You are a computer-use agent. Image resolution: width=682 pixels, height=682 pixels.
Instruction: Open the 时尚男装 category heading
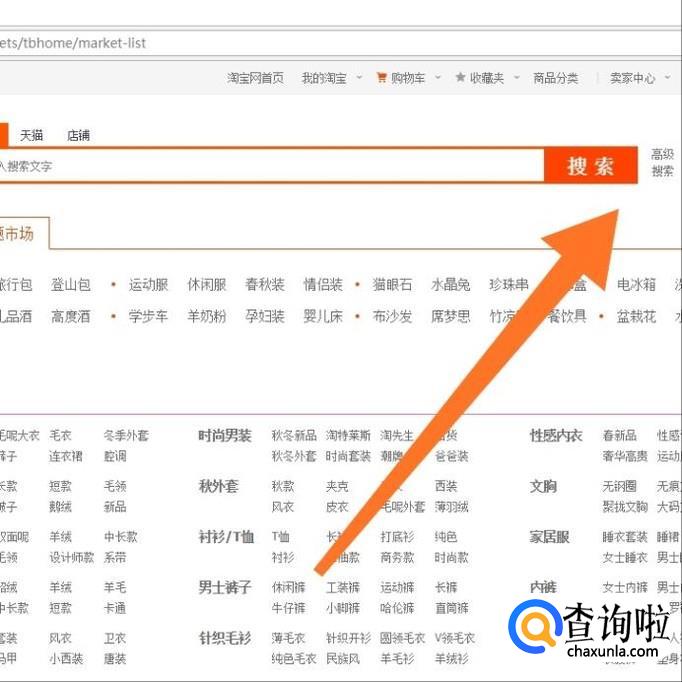click(x=225, y=435)
